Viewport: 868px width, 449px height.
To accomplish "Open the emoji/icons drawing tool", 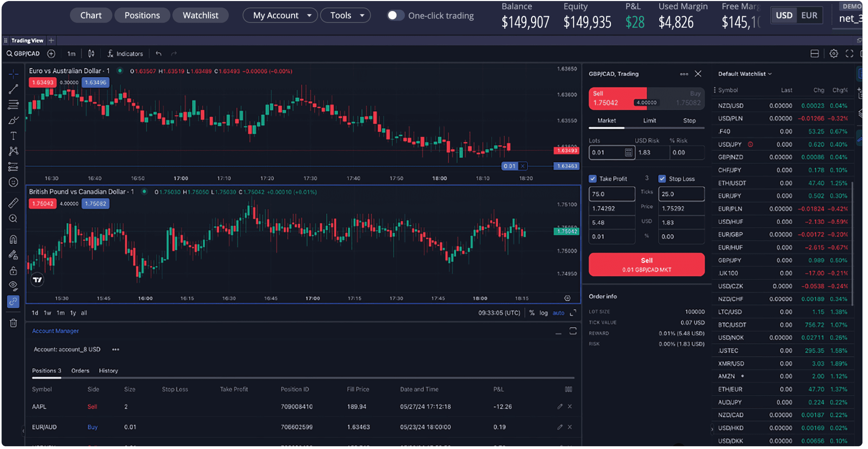I will pyautogui.click(x=13, y=182).
